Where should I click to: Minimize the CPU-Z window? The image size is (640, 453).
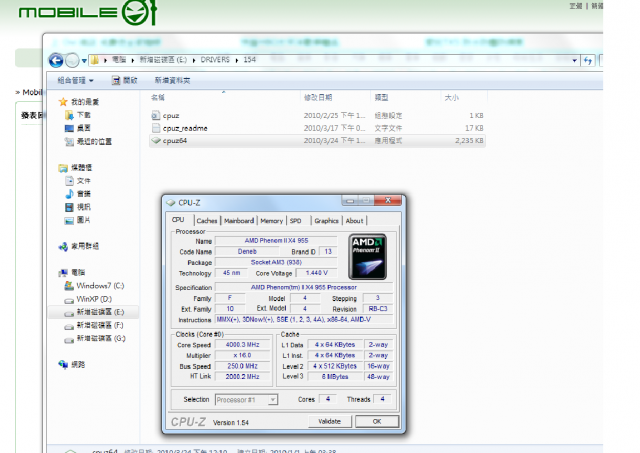point(350,200)
